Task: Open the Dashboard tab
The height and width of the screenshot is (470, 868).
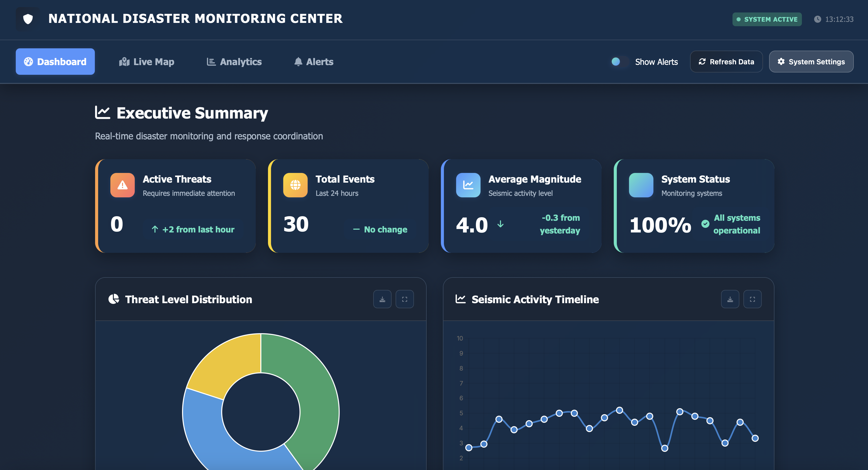Action: [x=55, y=62]
